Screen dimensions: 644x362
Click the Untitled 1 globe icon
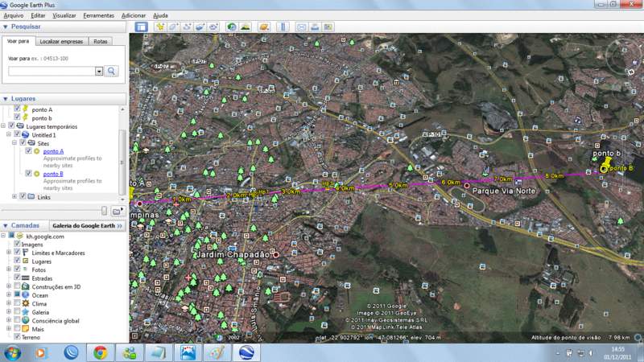coord(26,134)
